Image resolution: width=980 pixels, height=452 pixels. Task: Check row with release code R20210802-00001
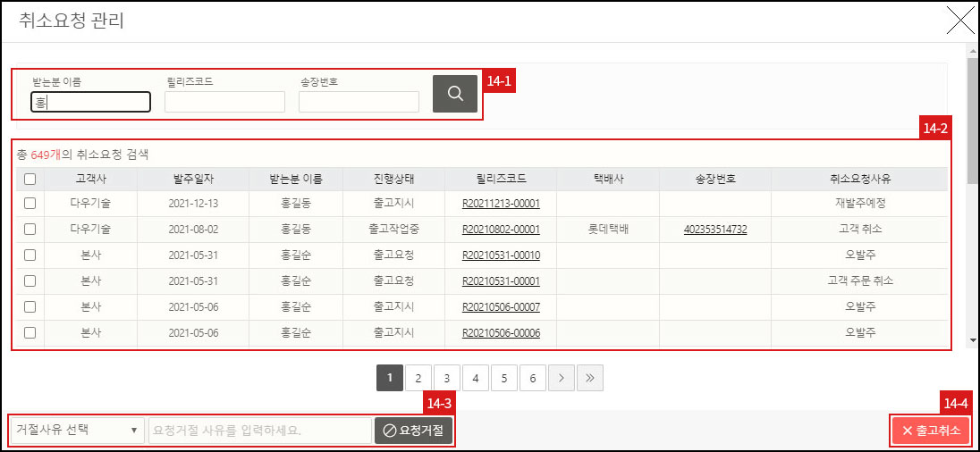(x=30, y=229)
